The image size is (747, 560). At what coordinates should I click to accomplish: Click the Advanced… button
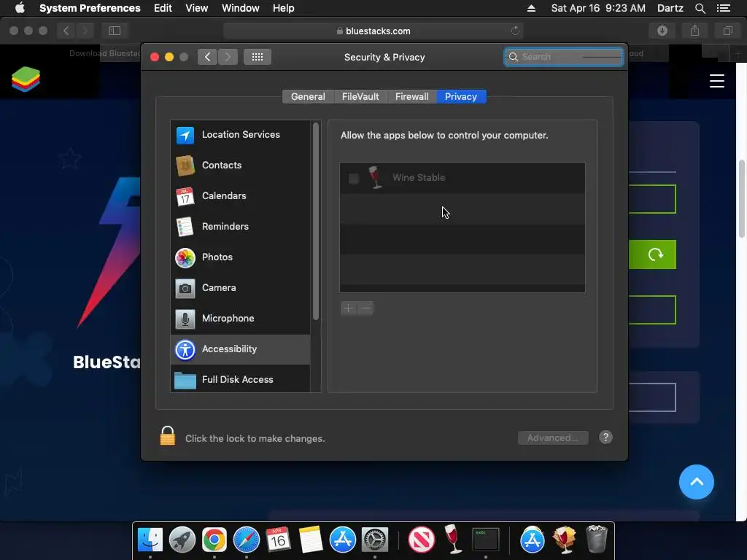pyautogui.click(x=553, y=437)
